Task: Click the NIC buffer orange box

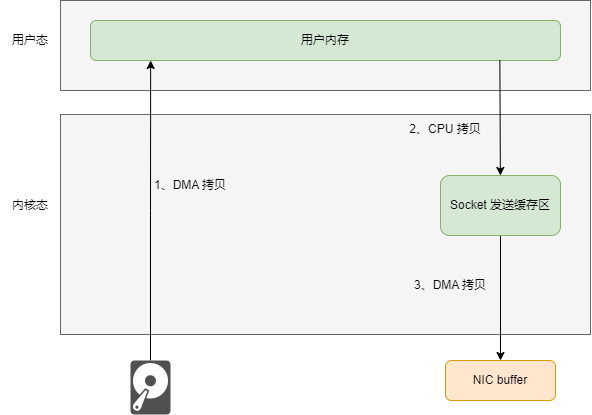Action: (500, 380)
